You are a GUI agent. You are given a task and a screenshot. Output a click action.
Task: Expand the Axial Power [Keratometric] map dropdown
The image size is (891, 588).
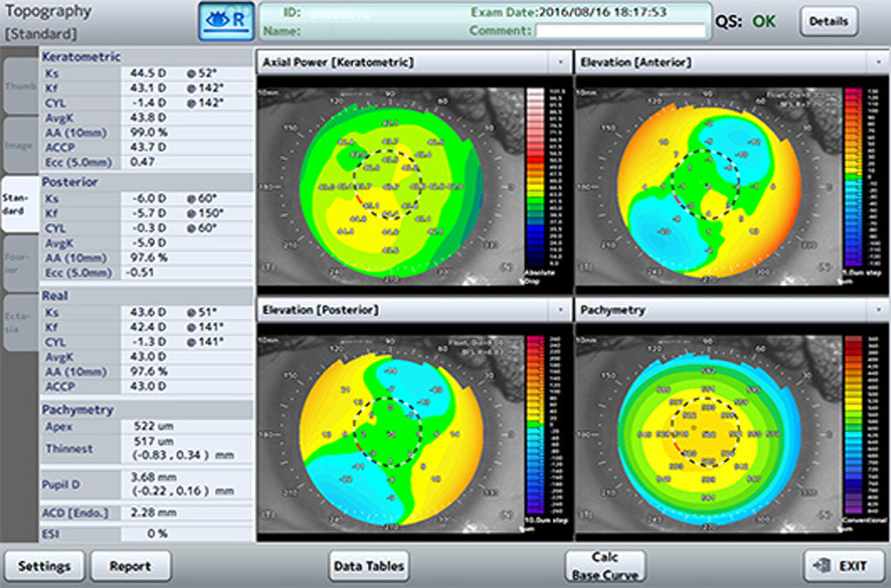(560, 62)
